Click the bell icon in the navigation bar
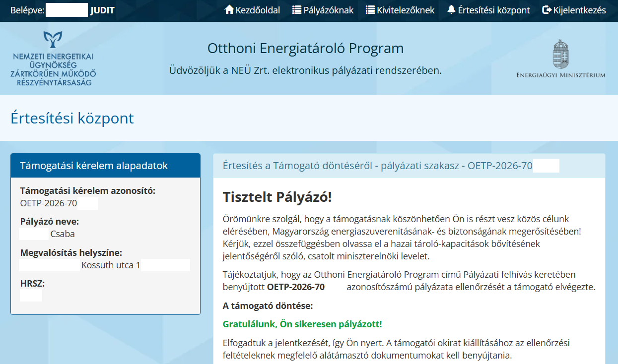 click(451, 10)
